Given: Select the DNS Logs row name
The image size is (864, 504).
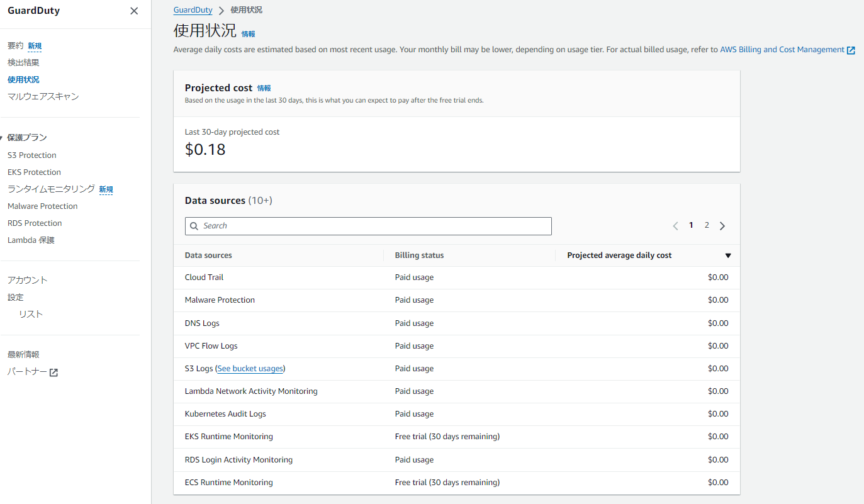Looking at the screenshot, I should [x=202, y=323].
